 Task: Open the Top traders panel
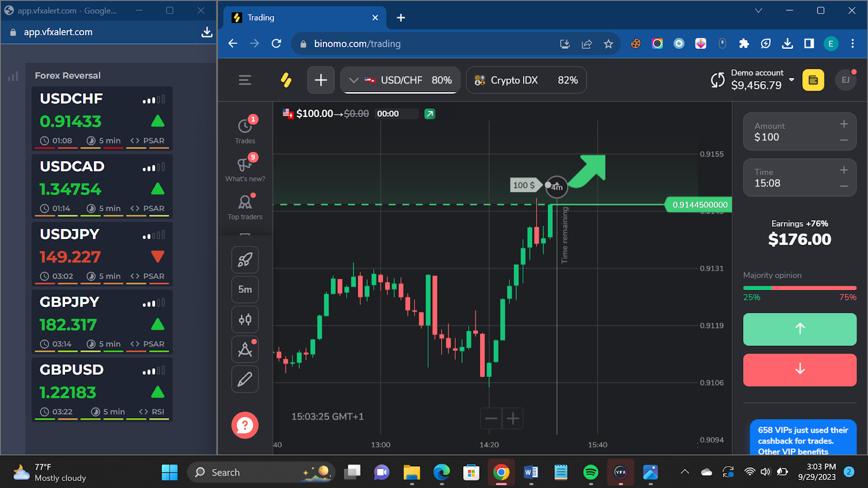245,206
